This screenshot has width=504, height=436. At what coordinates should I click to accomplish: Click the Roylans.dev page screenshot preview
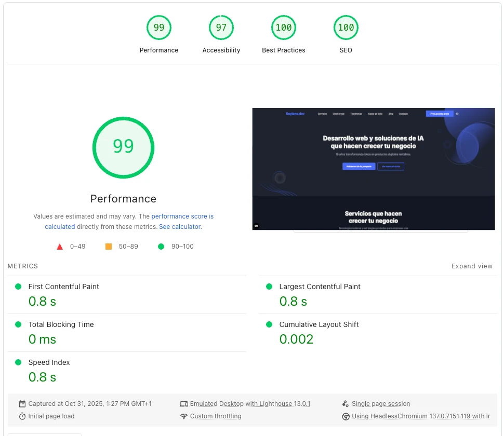click(x=373, y=169)
